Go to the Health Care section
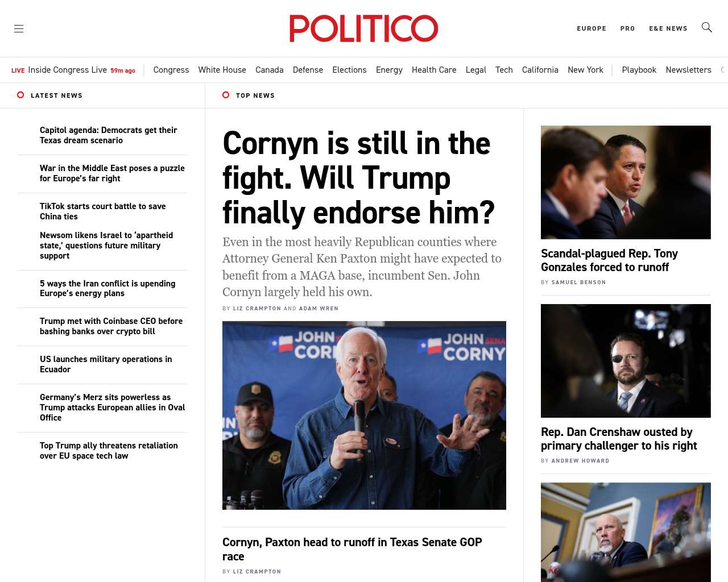Image resolution: width=728 pixels, height=582 pixels. tap(434, 70)
